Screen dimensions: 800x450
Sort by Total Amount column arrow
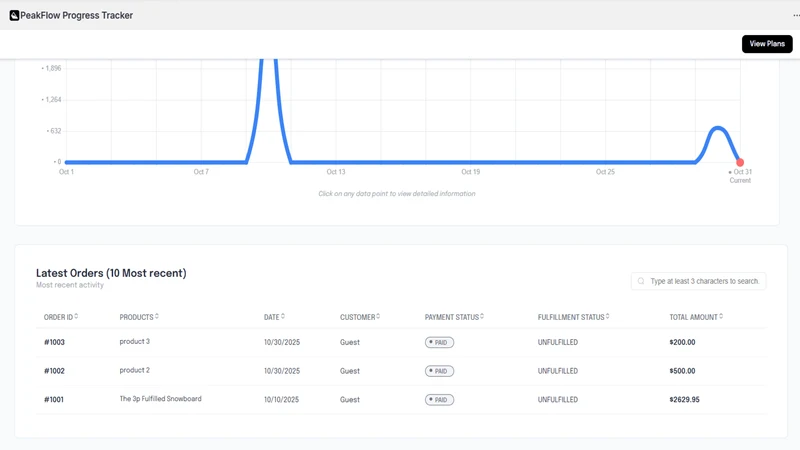click(x=721, y=316)
